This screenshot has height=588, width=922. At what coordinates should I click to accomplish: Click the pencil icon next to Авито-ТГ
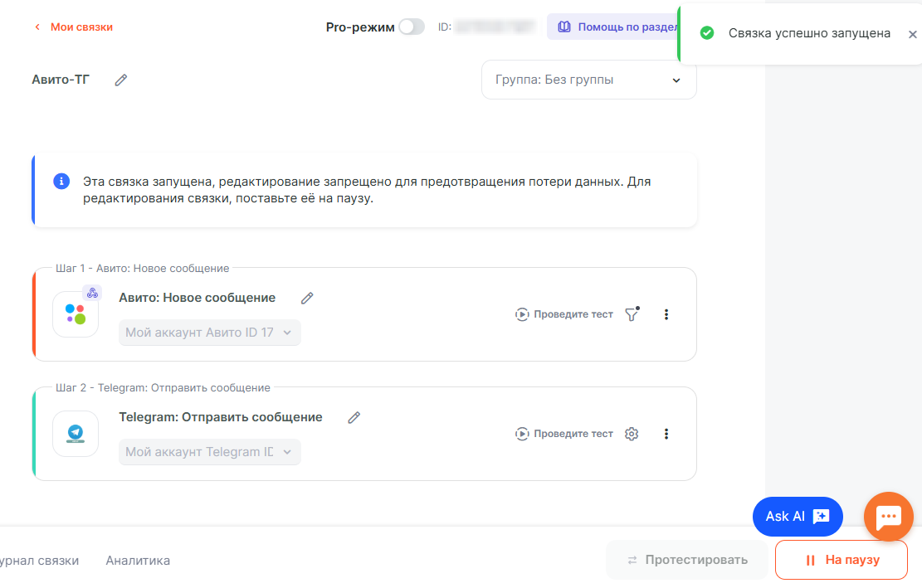click(x=121, y=80)
